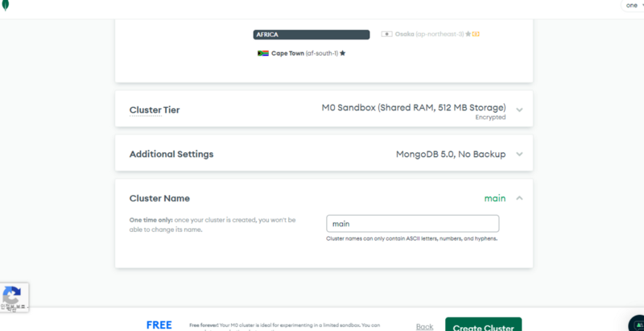
Task: Click M0 Sandbox tier summary text
Action: (414, 108)
